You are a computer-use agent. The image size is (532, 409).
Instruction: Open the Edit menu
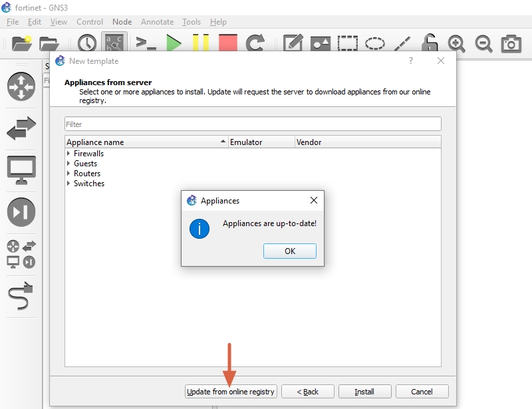point(35,22)
